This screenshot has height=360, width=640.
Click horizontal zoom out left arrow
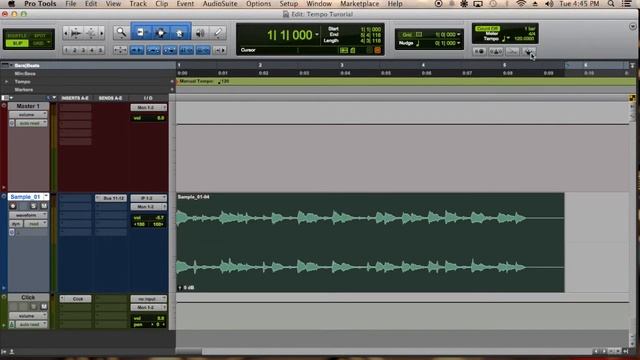point(65,33)
